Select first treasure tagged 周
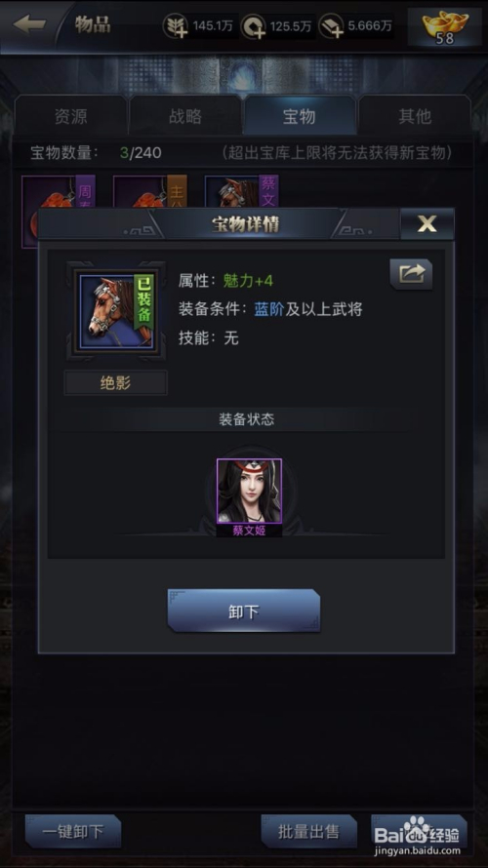This screenshot has height=868, width=488. (x=59, y=193)
